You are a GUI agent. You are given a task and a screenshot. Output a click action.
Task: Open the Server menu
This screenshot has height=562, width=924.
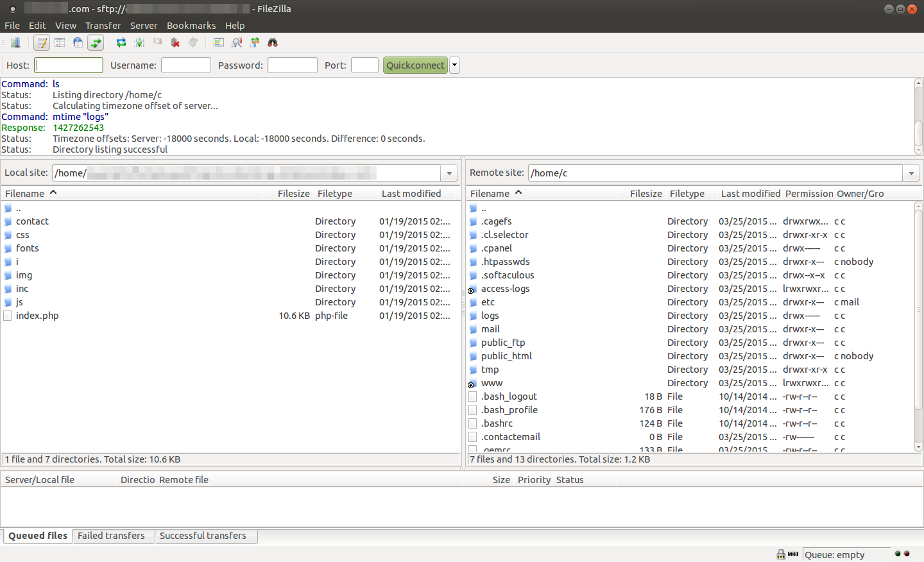coord(144,26)
